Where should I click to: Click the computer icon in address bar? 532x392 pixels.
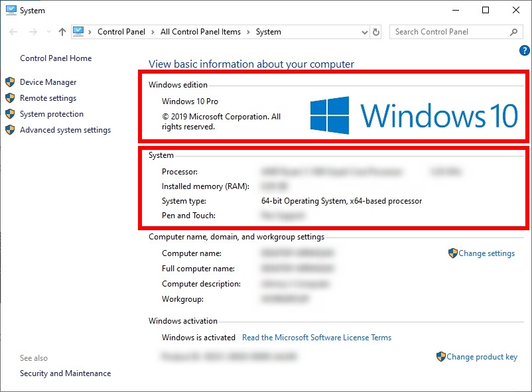tap(78, 32)
